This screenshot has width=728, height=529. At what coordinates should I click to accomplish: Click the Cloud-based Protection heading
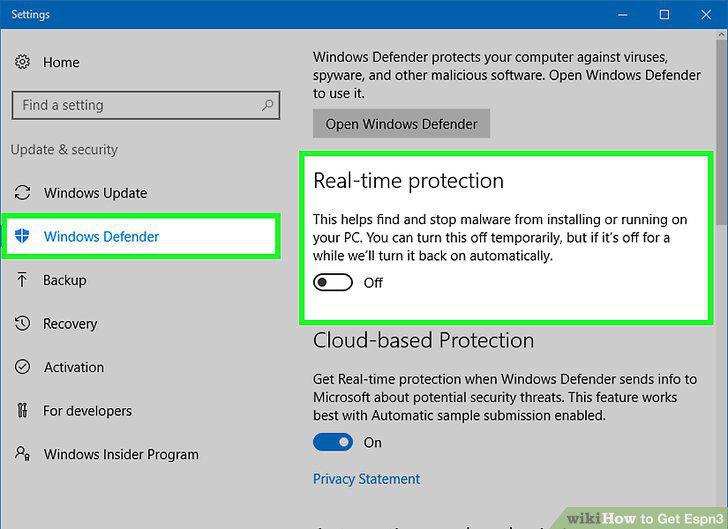click(x=423, y=340)
